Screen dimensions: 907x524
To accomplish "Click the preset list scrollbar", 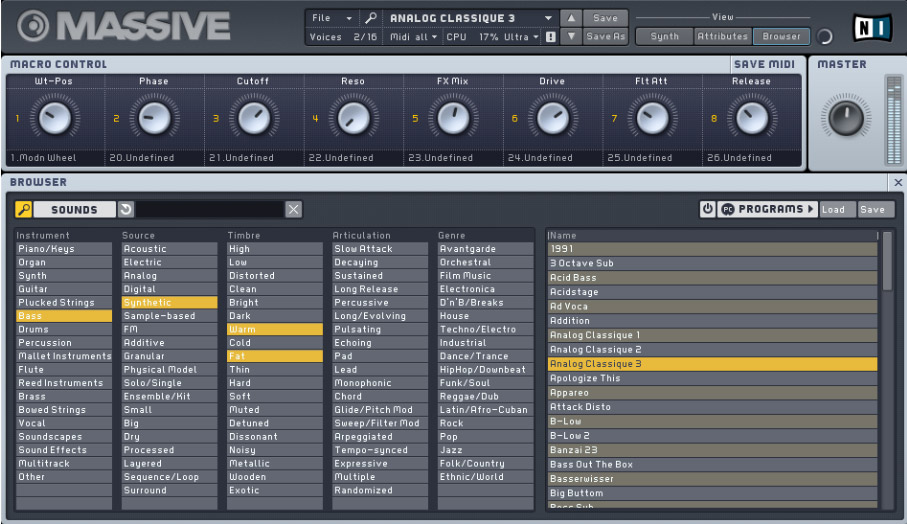I will click(x=887, y=261).
